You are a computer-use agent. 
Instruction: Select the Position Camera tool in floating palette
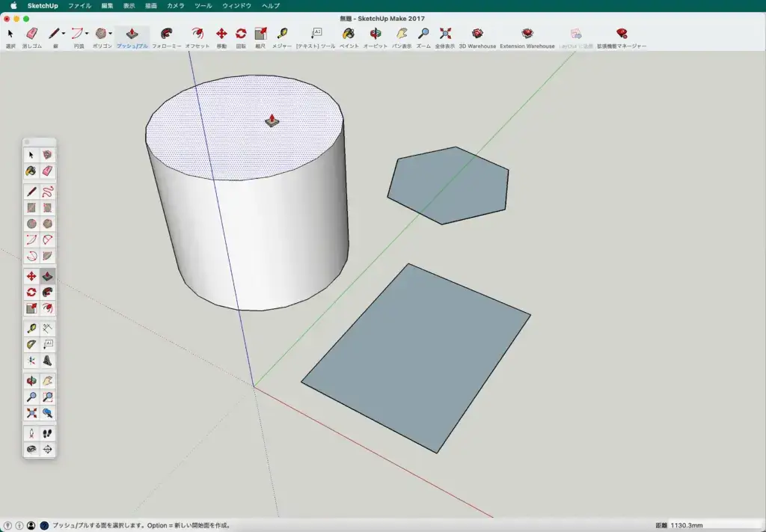(x=31, y=433)
